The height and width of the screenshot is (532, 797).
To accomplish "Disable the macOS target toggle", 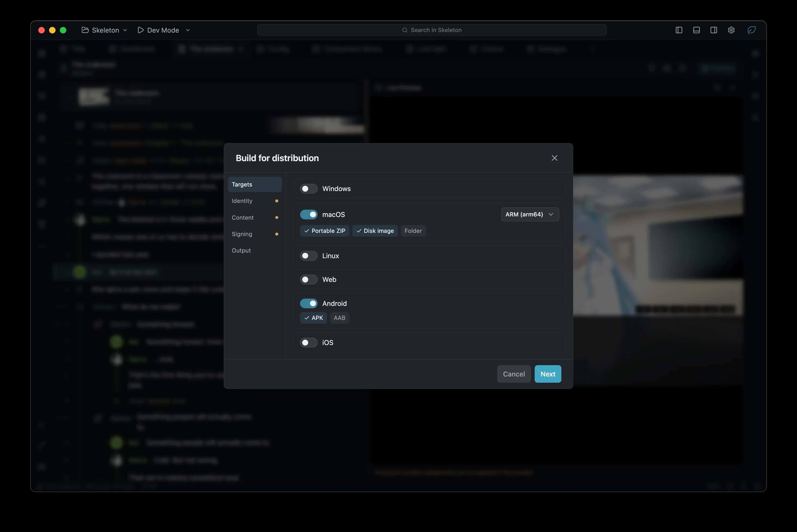I will coord(308,215).
